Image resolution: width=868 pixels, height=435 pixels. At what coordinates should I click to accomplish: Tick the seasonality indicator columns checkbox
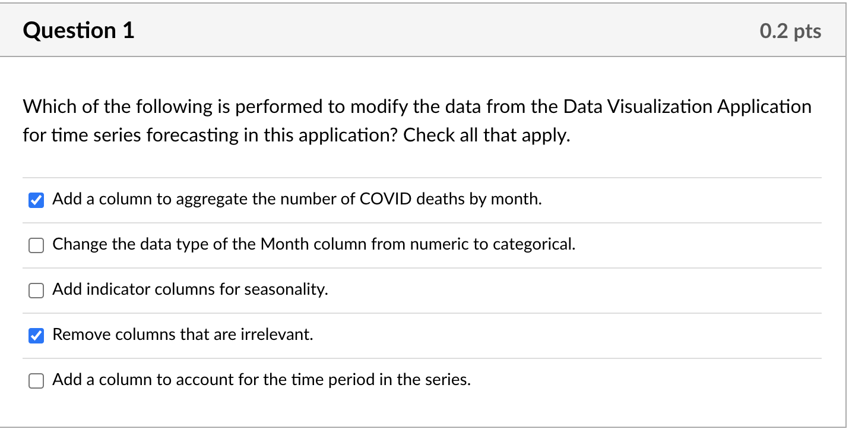[36, 291]
